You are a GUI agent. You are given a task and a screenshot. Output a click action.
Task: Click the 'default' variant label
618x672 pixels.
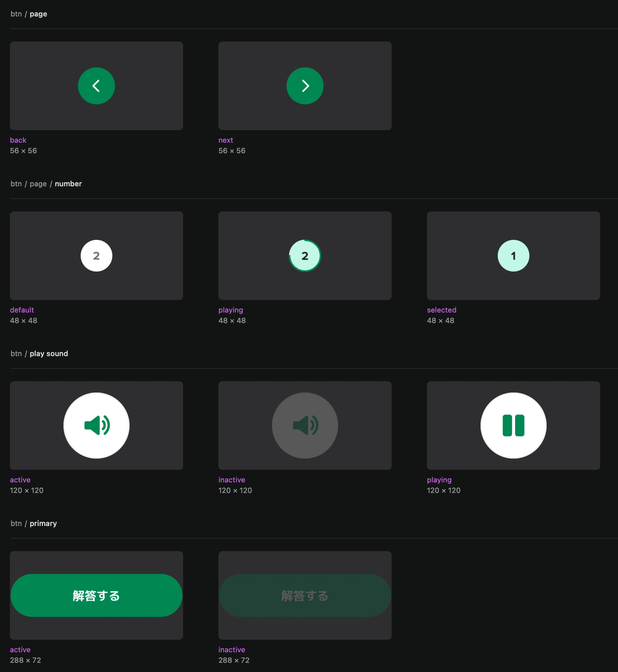(22, 310)
